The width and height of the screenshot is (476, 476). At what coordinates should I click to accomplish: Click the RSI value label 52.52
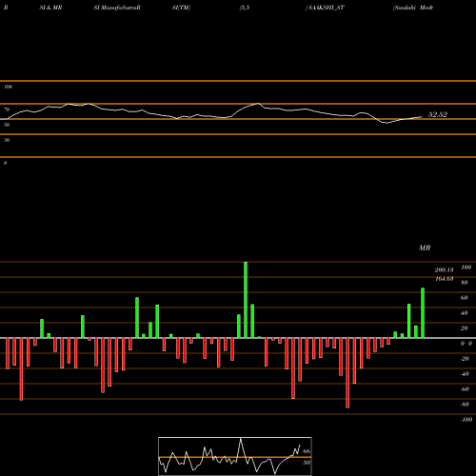pos(438,114)
